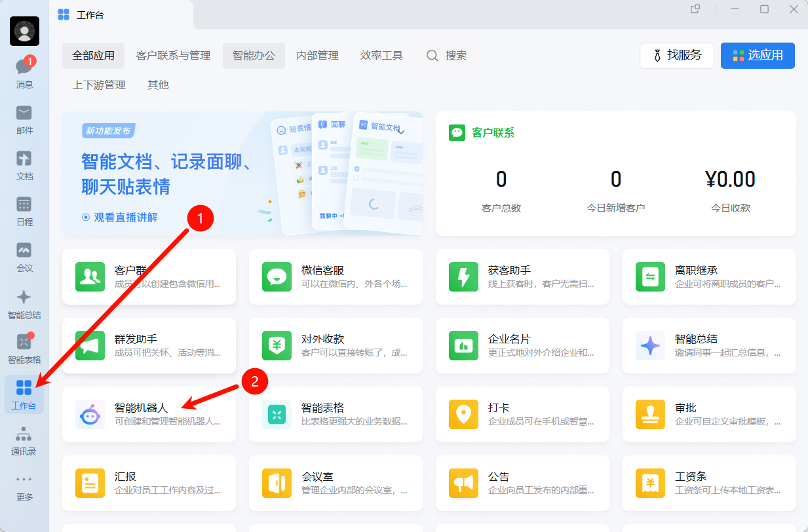Switch to 其他 tab
This screenshot has height=532, width=808.
[158, 85]
